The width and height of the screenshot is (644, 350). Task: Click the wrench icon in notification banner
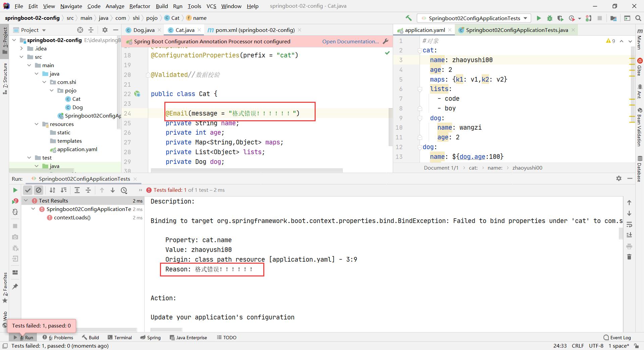pos(386,41)
